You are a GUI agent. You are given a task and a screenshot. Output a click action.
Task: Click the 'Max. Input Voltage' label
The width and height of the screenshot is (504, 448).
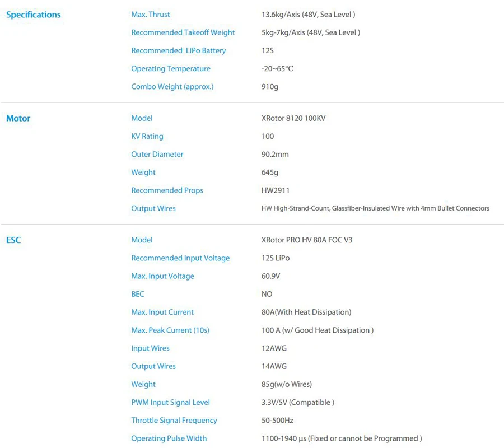pos(162,276)
